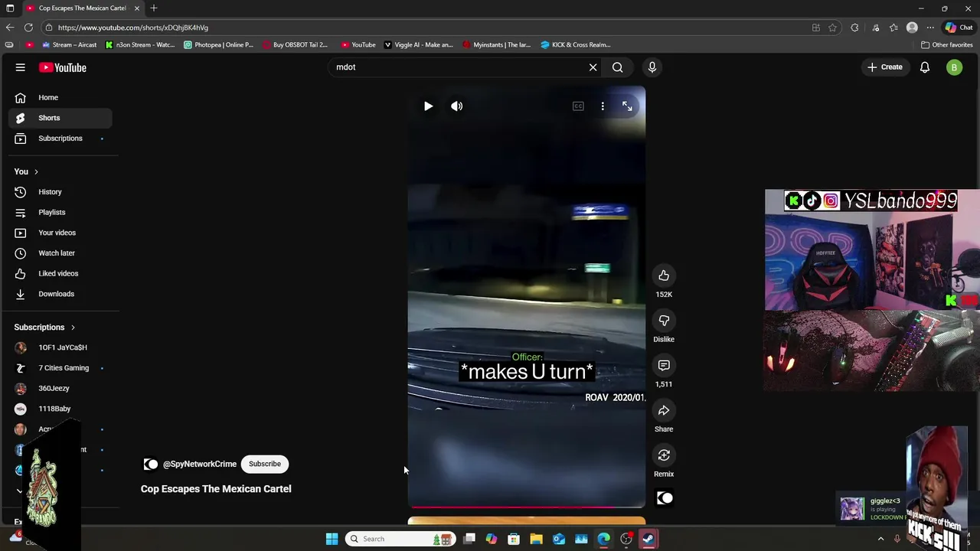
Task: Open Steam from the taskbar
Action: (648, 539)
